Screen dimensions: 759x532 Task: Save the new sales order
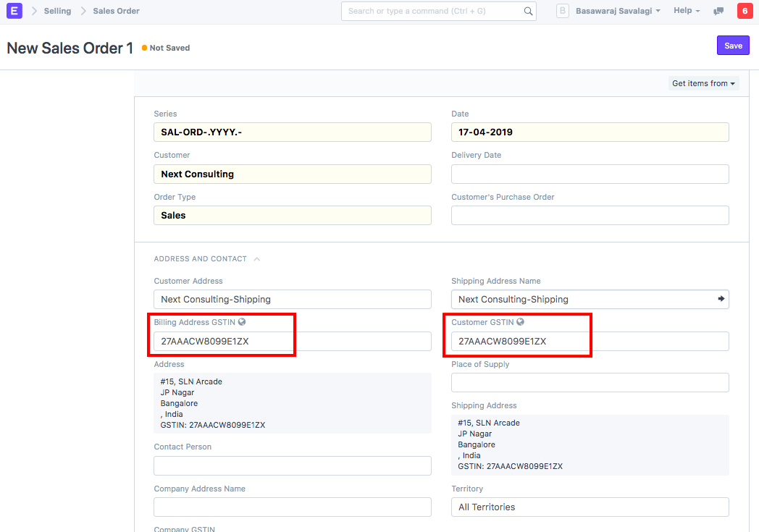[x=733, y=46]
